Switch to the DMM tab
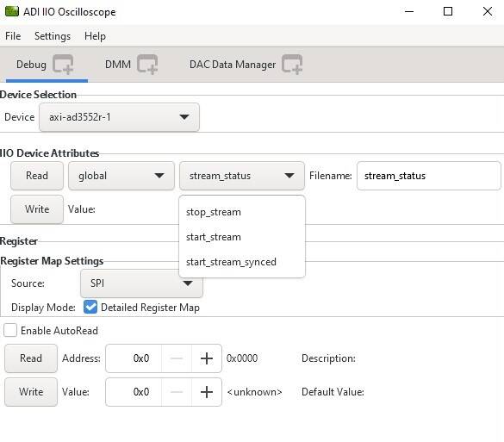 pyautogui.click(x=118, y=65)
